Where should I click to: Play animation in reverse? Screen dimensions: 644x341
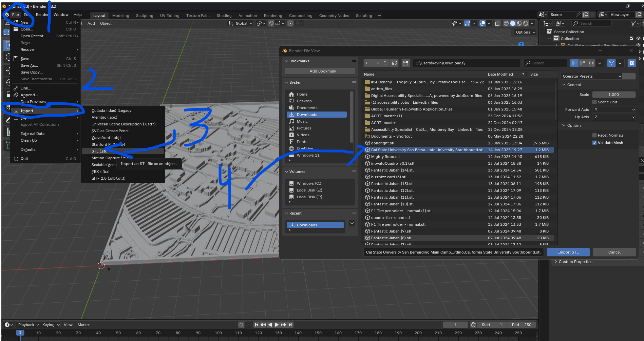[270, 325]
